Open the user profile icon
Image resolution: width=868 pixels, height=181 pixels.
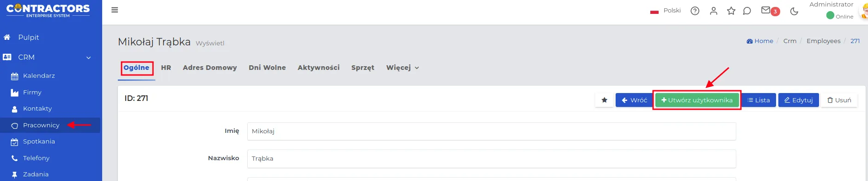pyautogui.click(x=714, y=11)
